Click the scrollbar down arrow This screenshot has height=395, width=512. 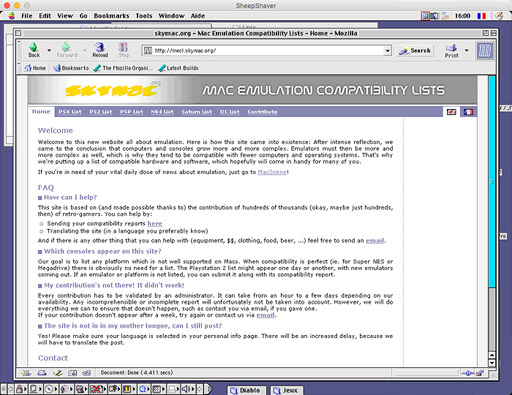click(x=492, y=363)
